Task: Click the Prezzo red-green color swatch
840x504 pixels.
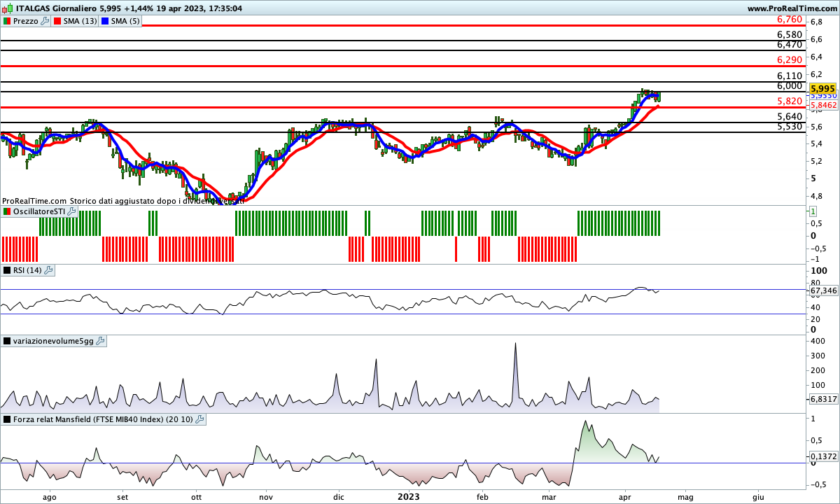Action: click(7, 21)
